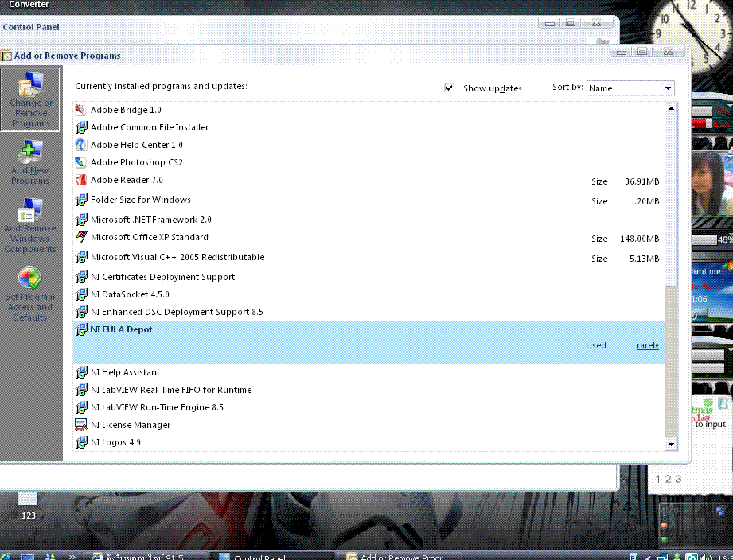Select Change or Remove Programs in sidebar

click(x=30, y=99)
